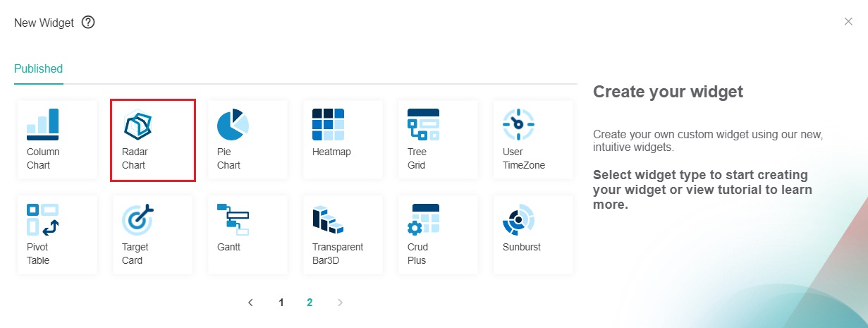Click the next page chevron
868x328 pixels.
(x=341, y=303)
